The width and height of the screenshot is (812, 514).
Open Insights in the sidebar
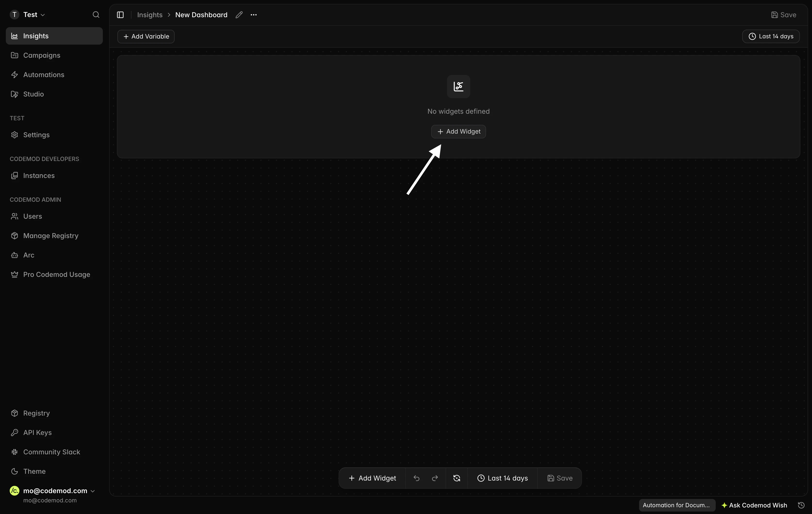coord(54,36)
